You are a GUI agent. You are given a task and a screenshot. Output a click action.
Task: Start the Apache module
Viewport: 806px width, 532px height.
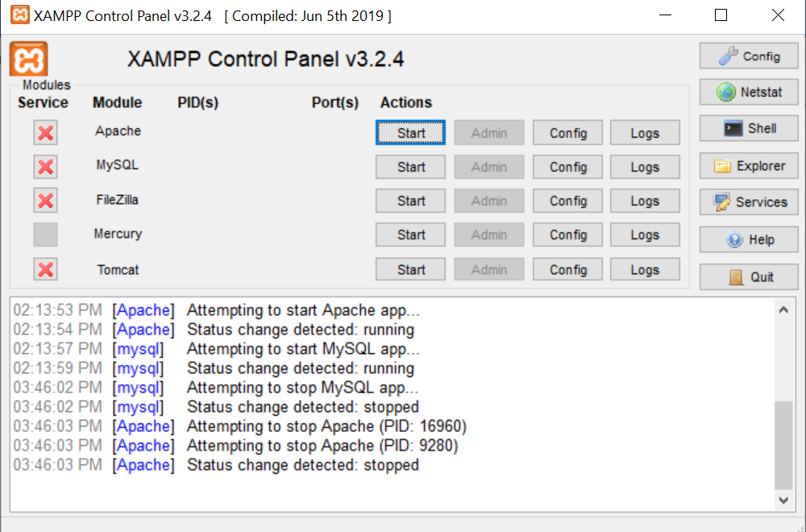click(410, 133)
